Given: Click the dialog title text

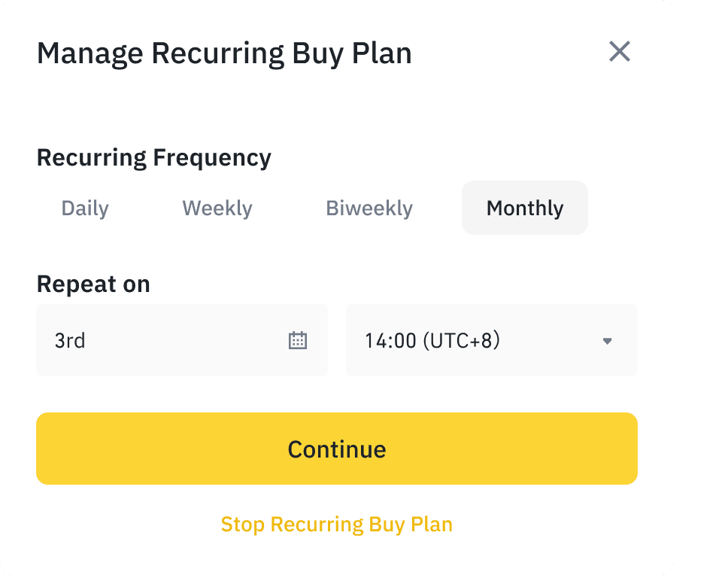Looking at the screenshot, I should (x=224, y=53).
